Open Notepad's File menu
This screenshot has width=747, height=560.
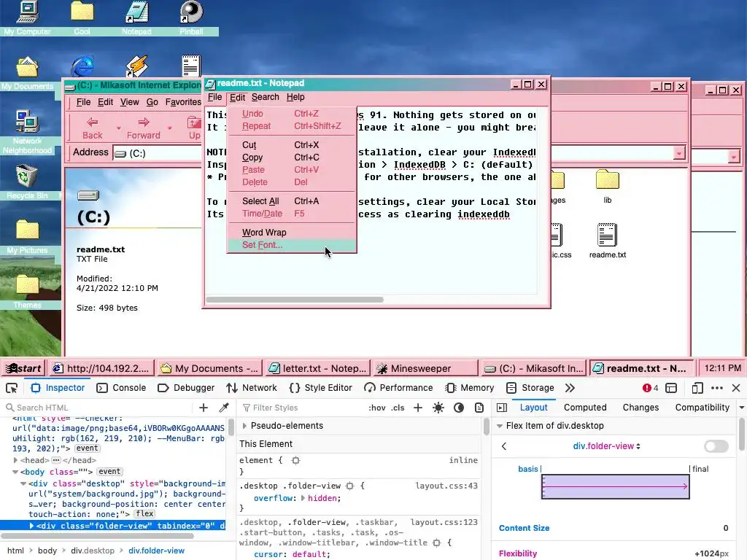215,97
